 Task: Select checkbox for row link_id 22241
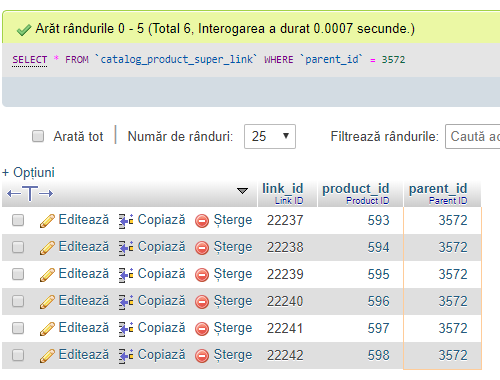[x=18, y=328]
